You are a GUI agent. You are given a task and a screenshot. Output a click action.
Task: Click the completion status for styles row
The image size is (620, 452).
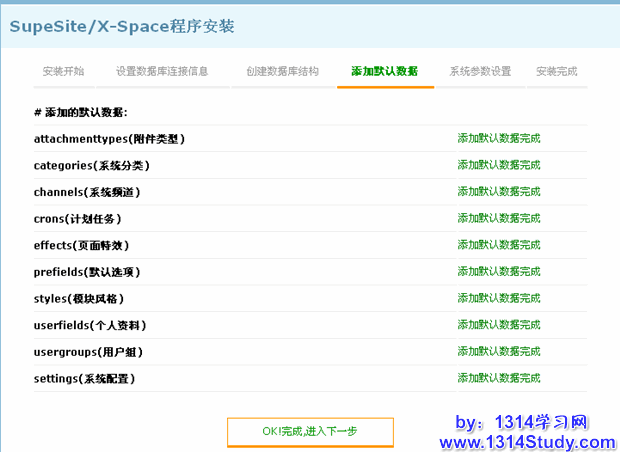click(x=499, y=298)
